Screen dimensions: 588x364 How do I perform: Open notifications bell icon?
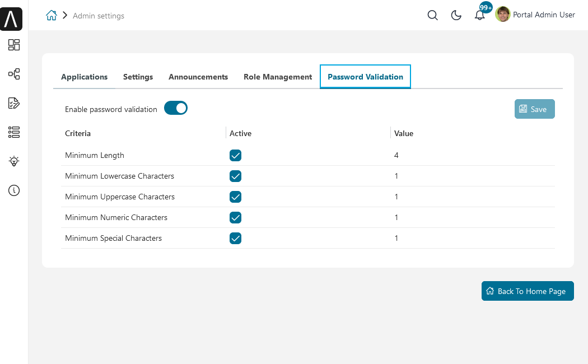point(479,16)
